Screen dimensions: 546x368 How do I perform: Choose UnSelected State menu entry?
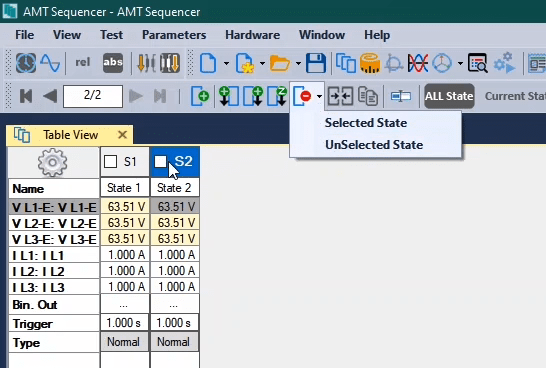[x=374, y=145]
